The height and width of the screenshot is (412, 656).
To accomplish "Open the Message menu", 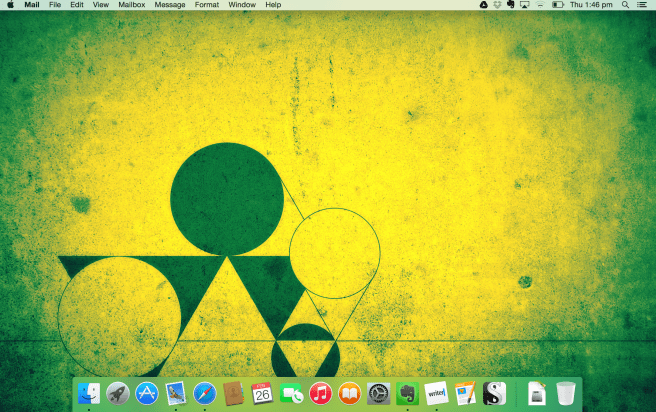I will pos(170,5).
